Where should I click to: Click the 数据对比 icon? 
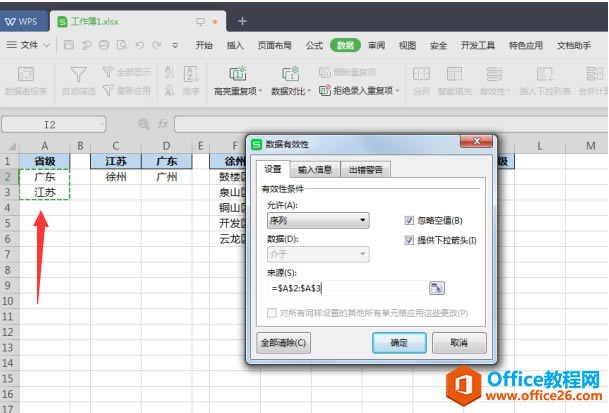click(291, 73)
